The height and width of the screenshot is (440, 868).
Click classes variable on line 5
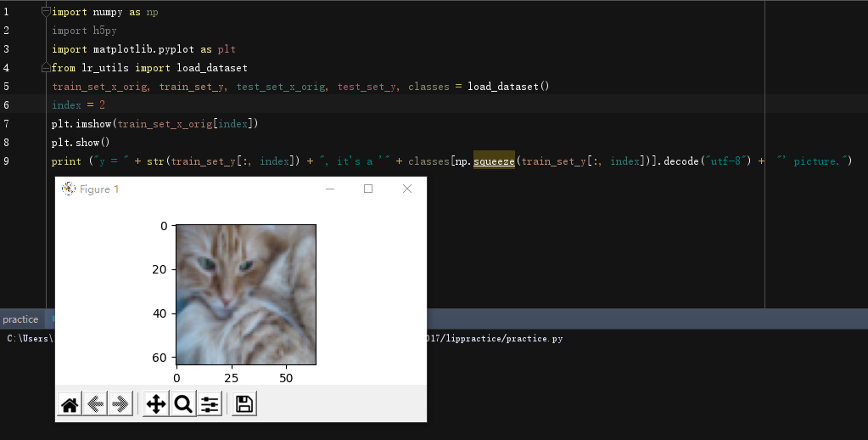coord(428,87)
